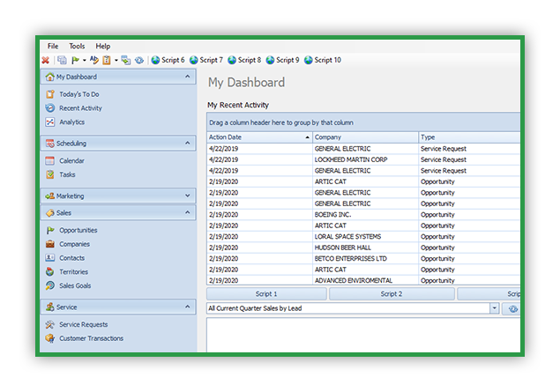The width and height of the screenshot is (560, 392).
Task: Collapse the Service sidebar group
Action: (x=188, y=307)
